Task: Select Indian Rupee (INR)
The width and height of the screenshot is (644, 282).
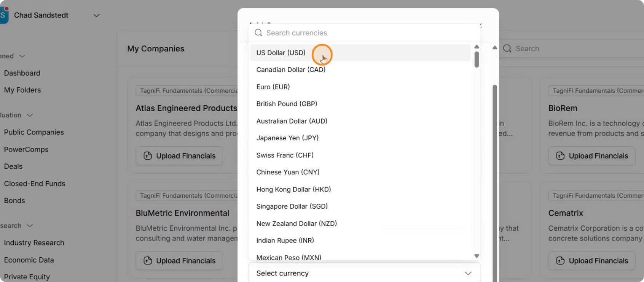Action: (x=360, y=241)
